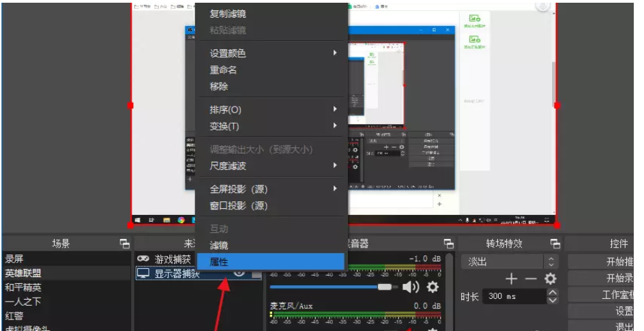Image resolution: width=644 pixels, height=331 pixels.
Task: Click the -1.0 dB level readout
Action: (x=425, y=259)
